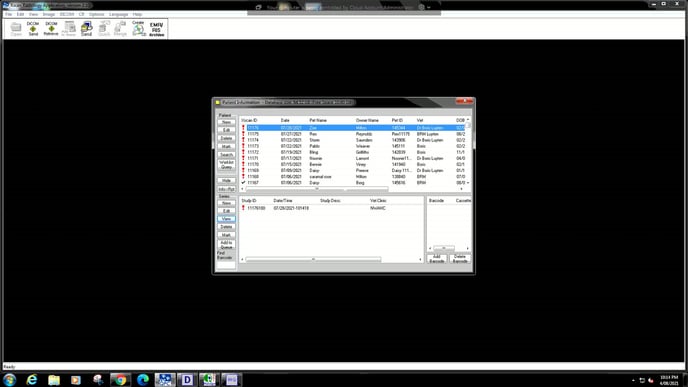Select the highlighted patient row 11176 Zoe

pos(352,128)
